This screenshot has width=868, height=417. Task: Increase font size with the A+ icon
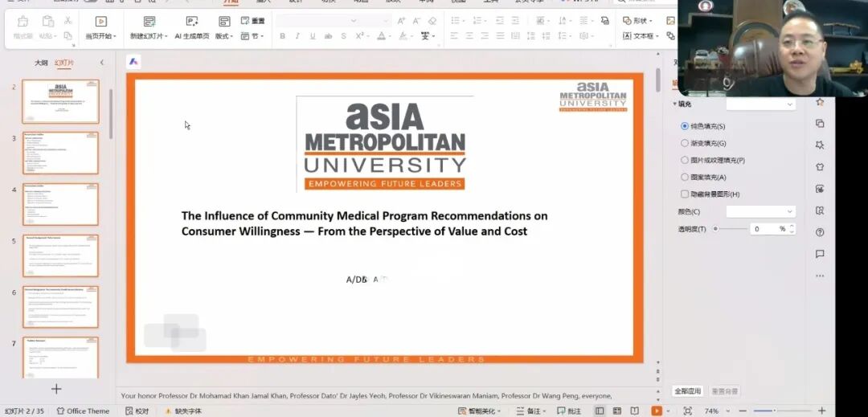point(401,21)
